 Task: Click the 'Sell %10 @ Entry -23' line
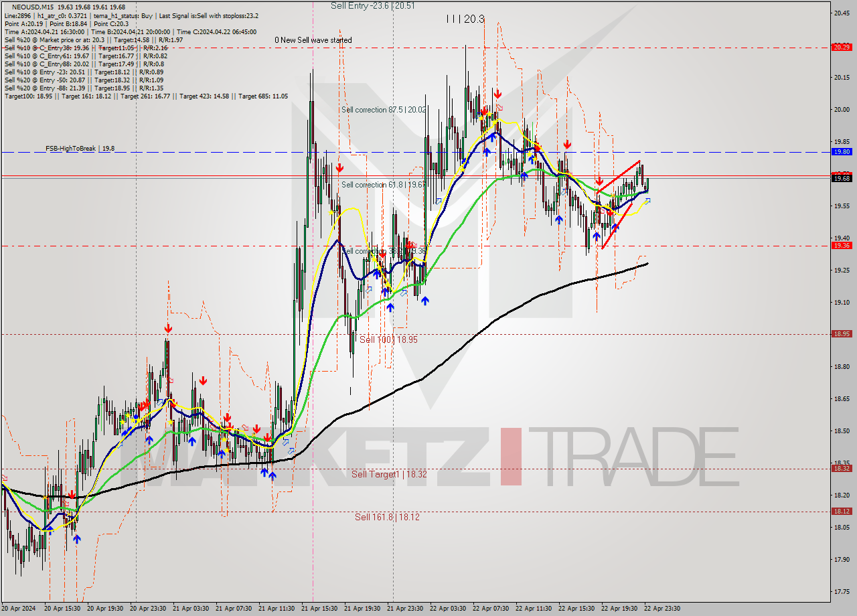[84, 72]
